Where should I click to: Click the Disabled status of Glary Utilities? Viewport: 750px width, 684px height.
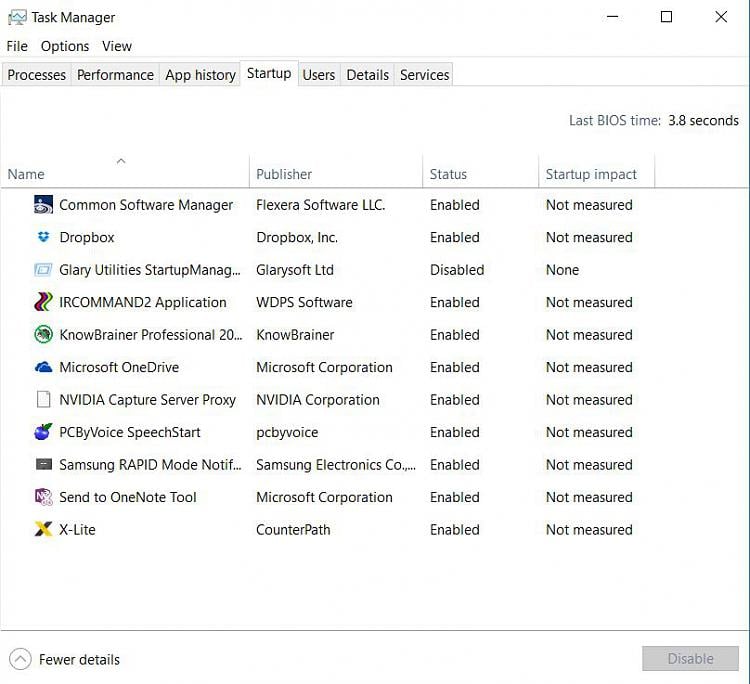[x=457, y=270]
